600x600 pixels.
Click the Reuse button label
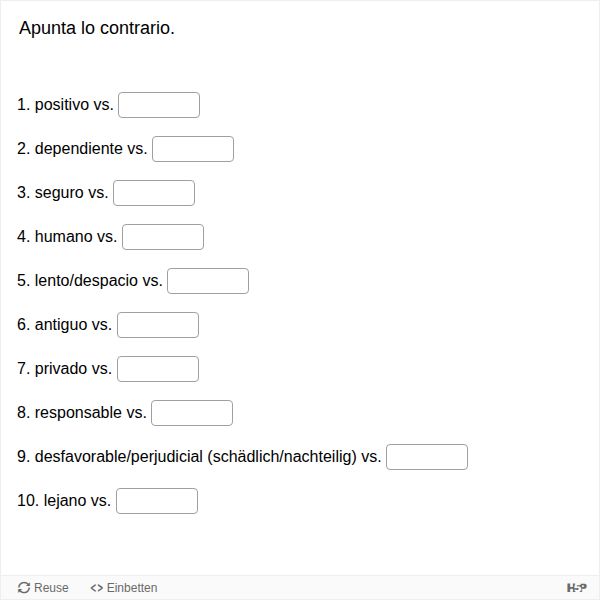51,587
